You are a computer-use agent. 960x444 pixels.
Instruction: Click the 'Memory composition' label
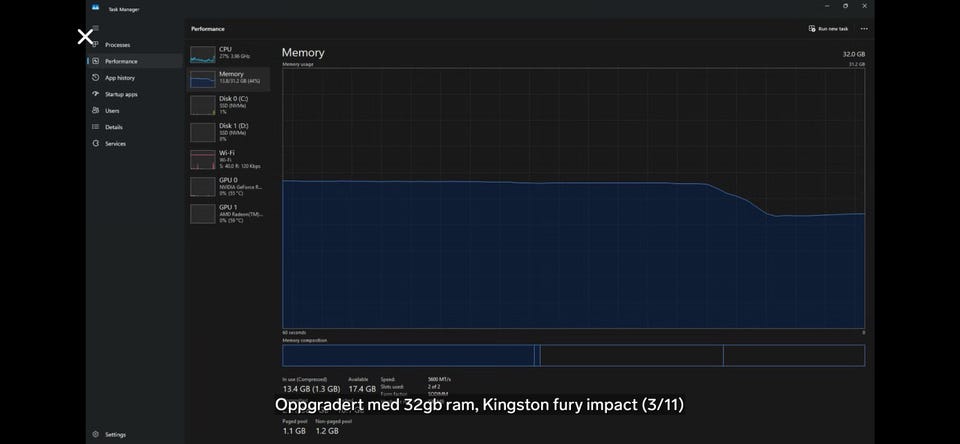point(304,340)
